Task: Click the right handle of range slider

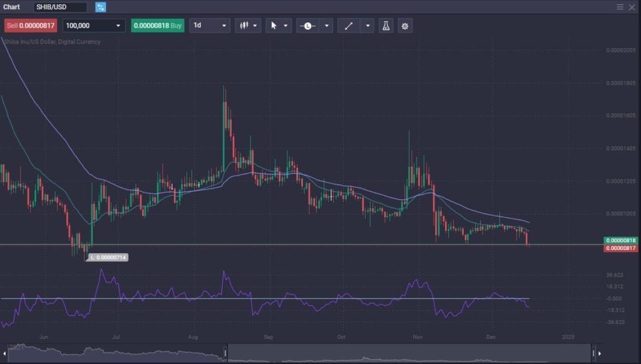Action: point(592,353)
